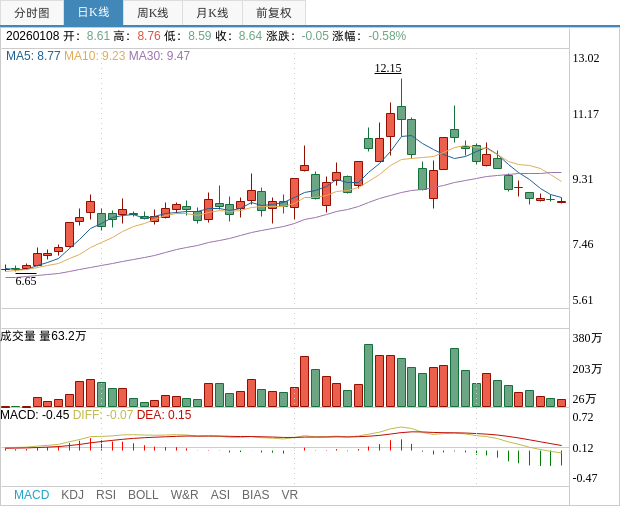This screenshot has height=506, width=620.
Task: Select the 日K线 tab
Action: (x=93, y=13)
